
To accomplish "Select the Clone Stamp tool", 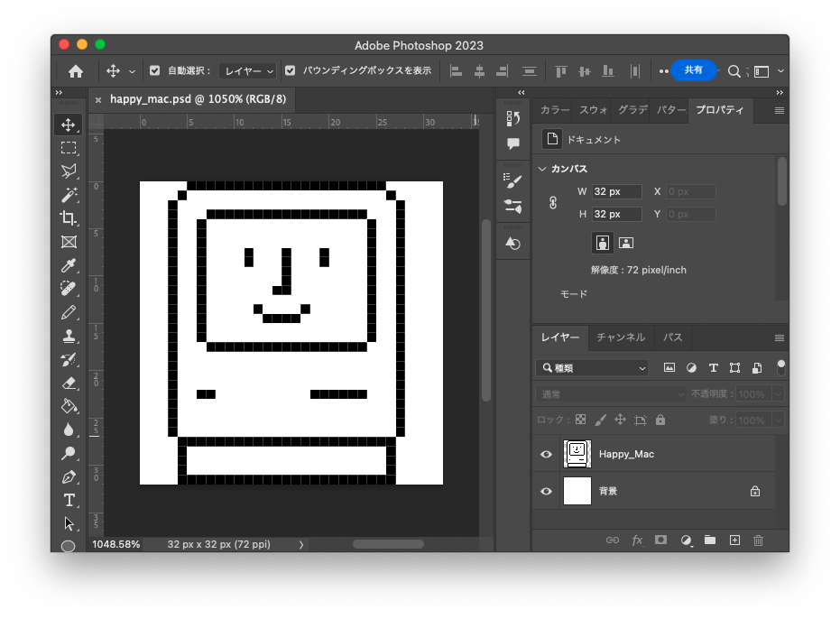I will pos(68,336).
